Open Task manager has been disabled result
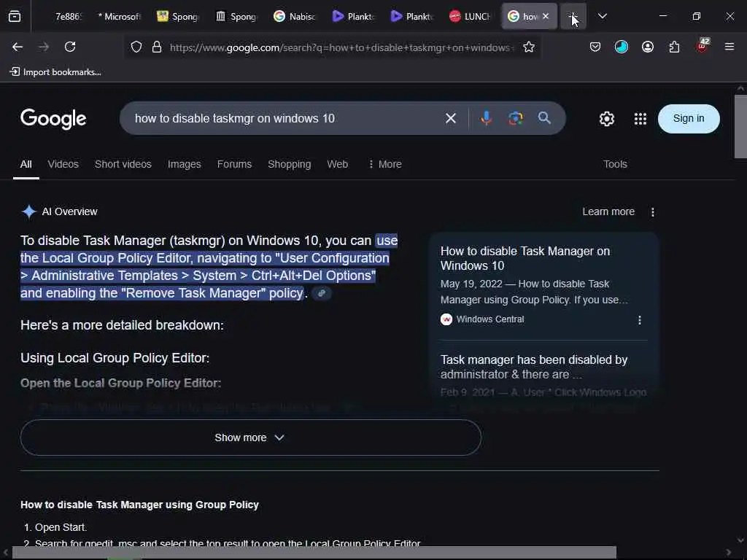The image size is (747, 560). coord(533,367)
